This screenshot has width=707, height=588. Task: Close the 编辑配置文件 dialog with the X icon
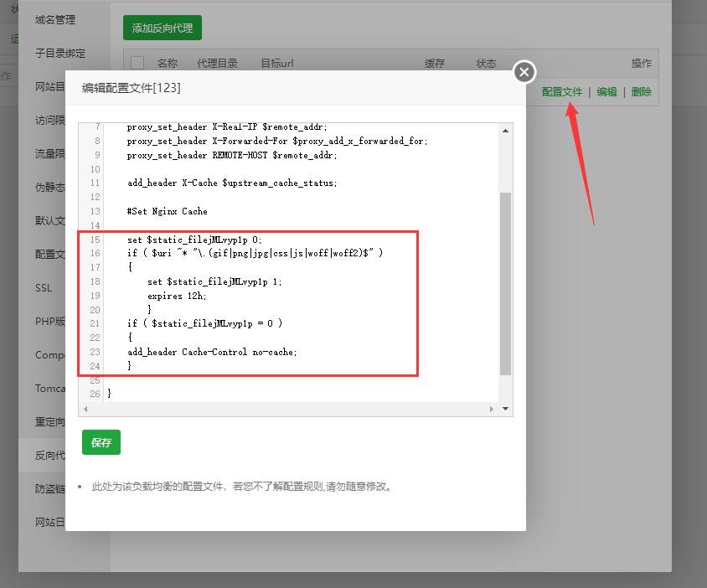(524, 72)
